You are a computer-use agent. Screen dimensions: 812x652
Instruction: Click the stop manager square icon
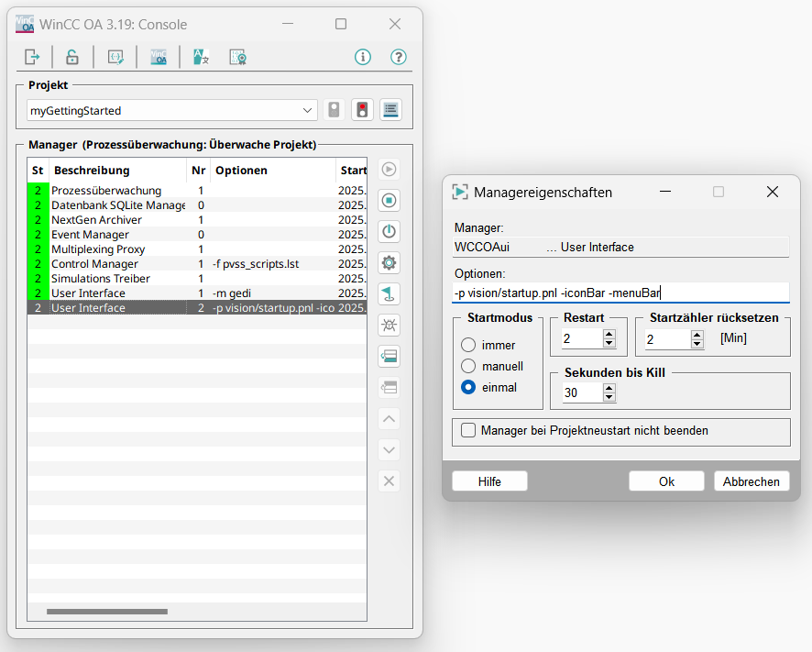pyautogui.click(x=389, y=200)
